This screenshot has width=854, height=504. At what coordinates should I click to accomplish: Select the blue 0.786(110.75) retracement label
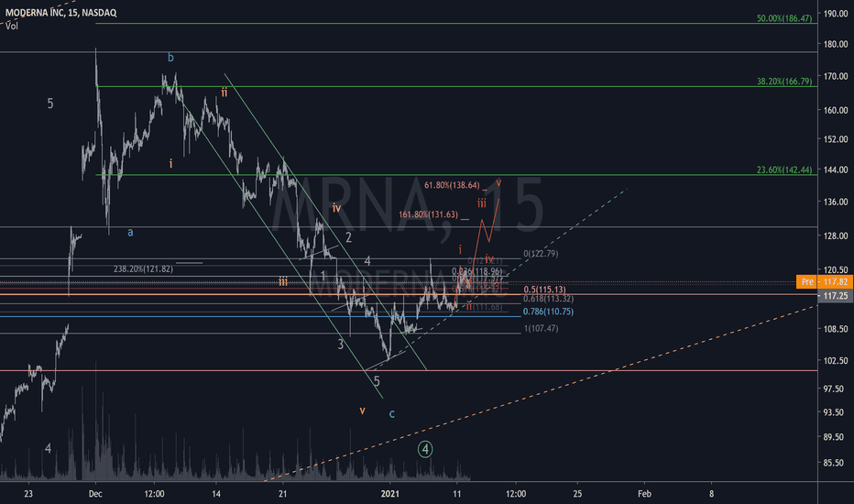coord(548,312)
